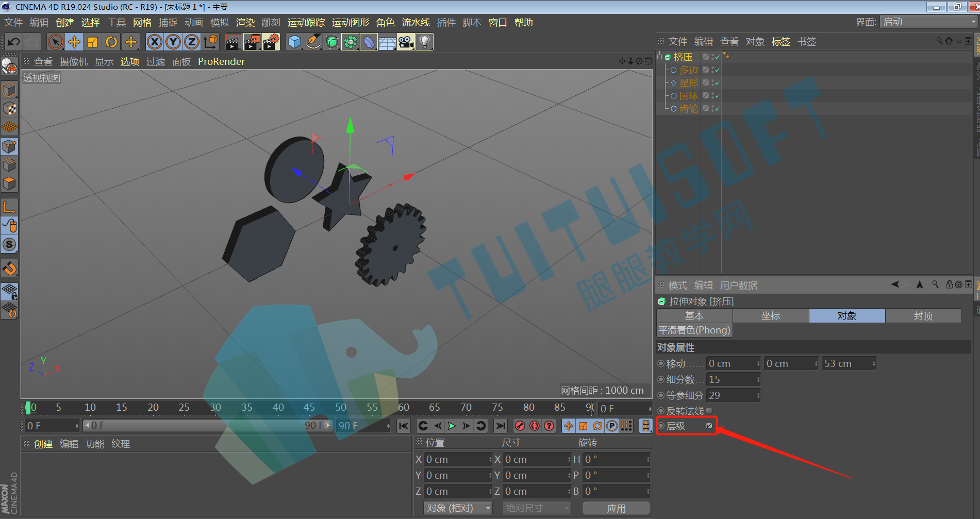Open the 界面 layout dropdown

(929, 22)
